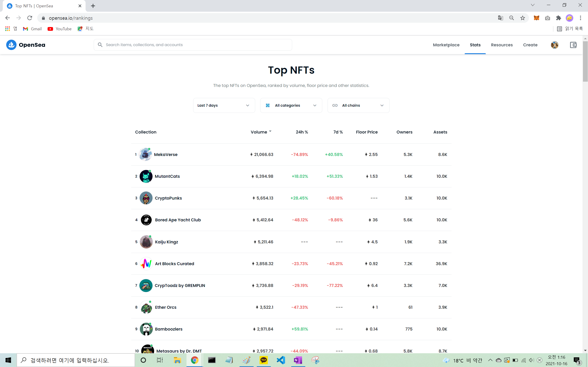The width and height of the screenshot is (588, 367).
Task: Click the MekaVerse collection thumbnail
Action: coord(145,154)
